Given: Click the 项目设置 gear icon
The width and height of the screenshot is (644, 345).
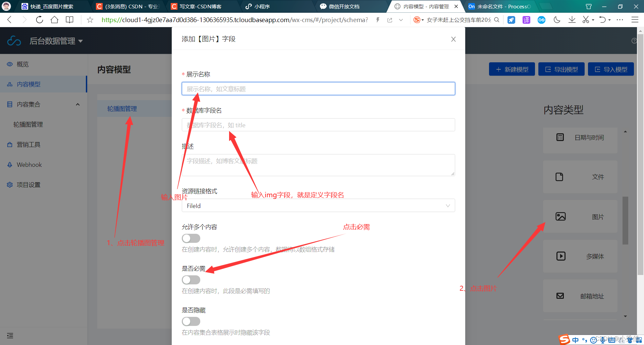Looking at the screenshot, I should coord(10,185).
